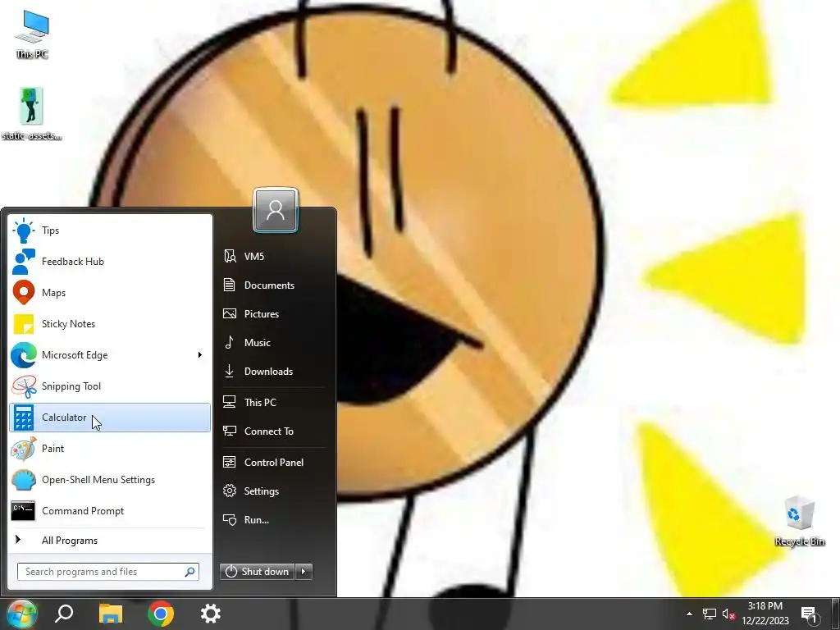Select Recycle Bin desktop icon
840x630 pixels.
(x=800, y=521)
